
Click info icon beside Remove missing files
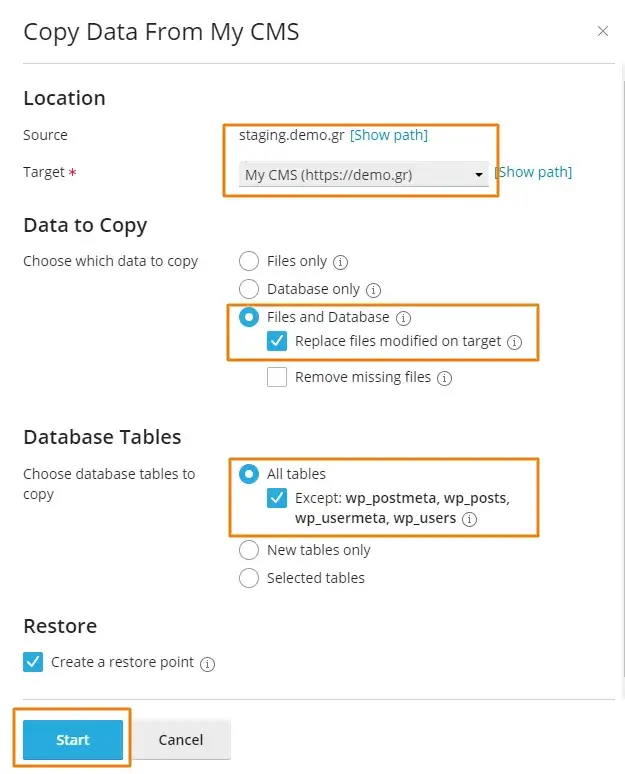coord(444,379)
